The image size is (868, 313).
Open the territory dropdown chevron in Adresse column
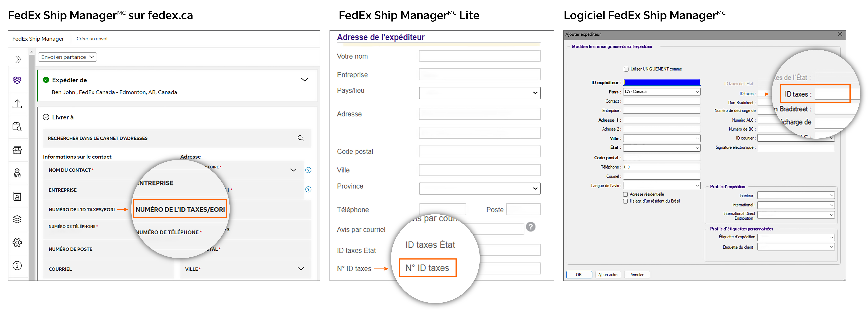coord(293,170)
